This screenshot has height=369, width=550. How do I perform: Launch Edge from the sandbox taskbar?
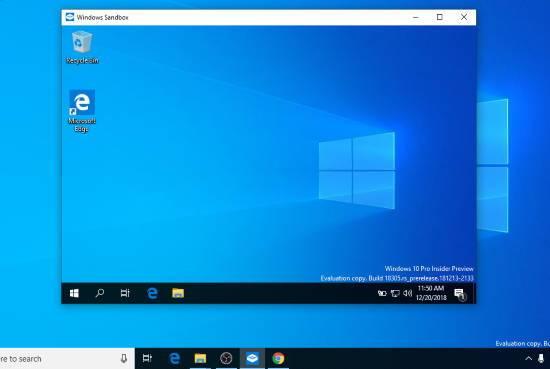point(152,293)
